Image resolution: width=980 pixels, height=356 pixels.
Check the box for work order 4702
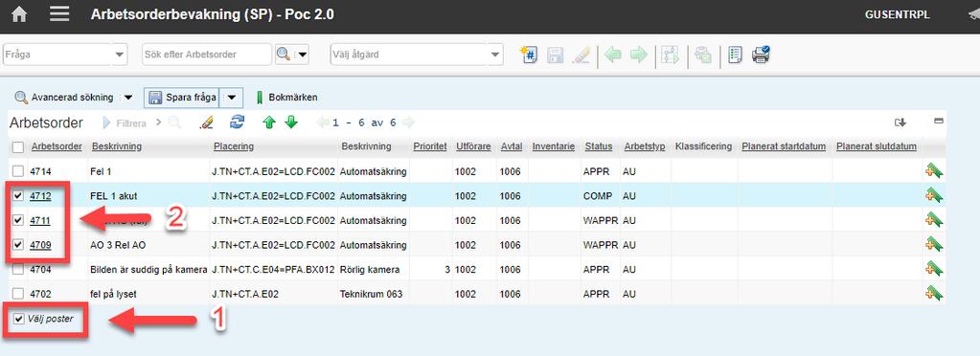(18, 294)
